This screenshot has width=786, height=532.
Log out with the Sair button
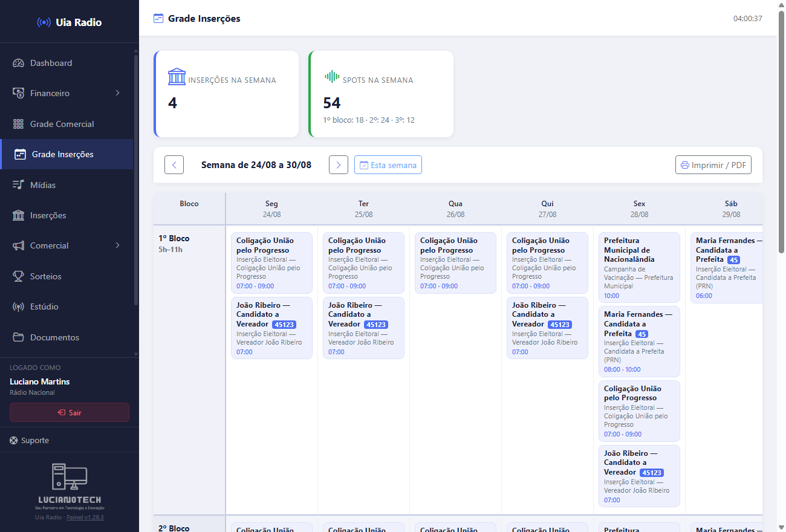pos(70,412)
